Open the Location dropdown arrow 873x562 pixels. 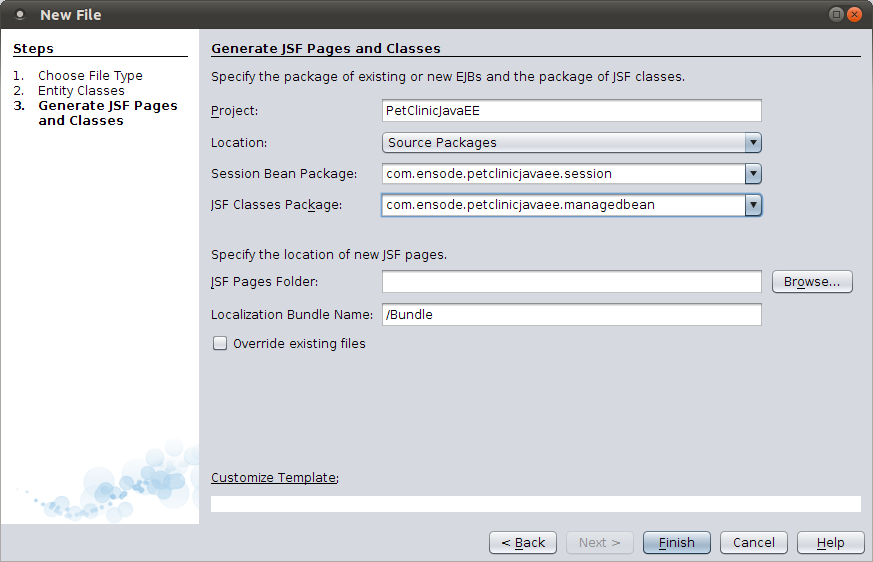pyautogui.click(x=753, y=143)
